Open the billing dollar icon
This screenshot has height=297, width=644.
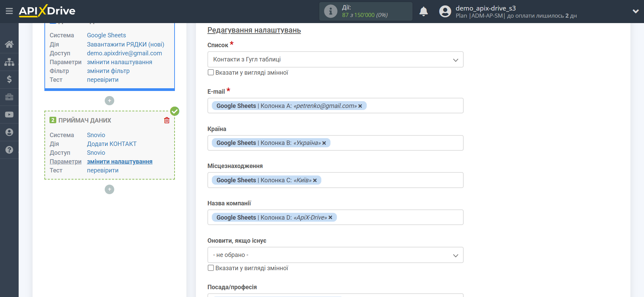pyautogui.click(x=9, y=79)
